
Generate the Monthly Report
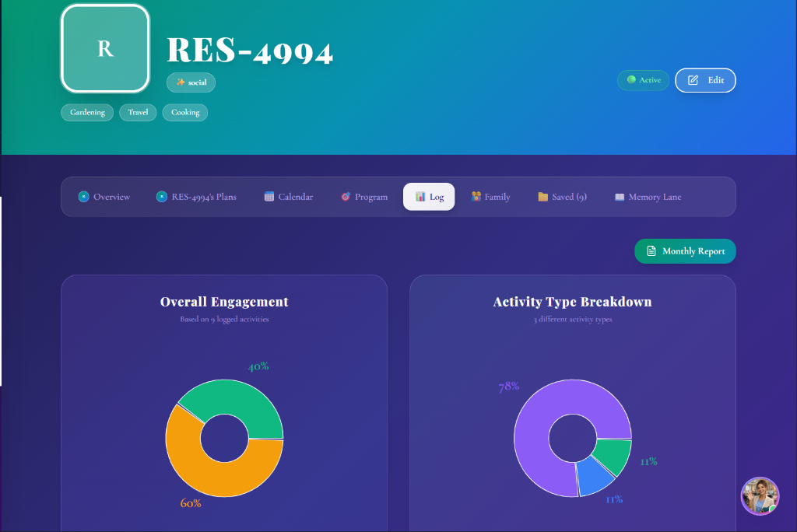pyautogui.click(x=685, y=251)
